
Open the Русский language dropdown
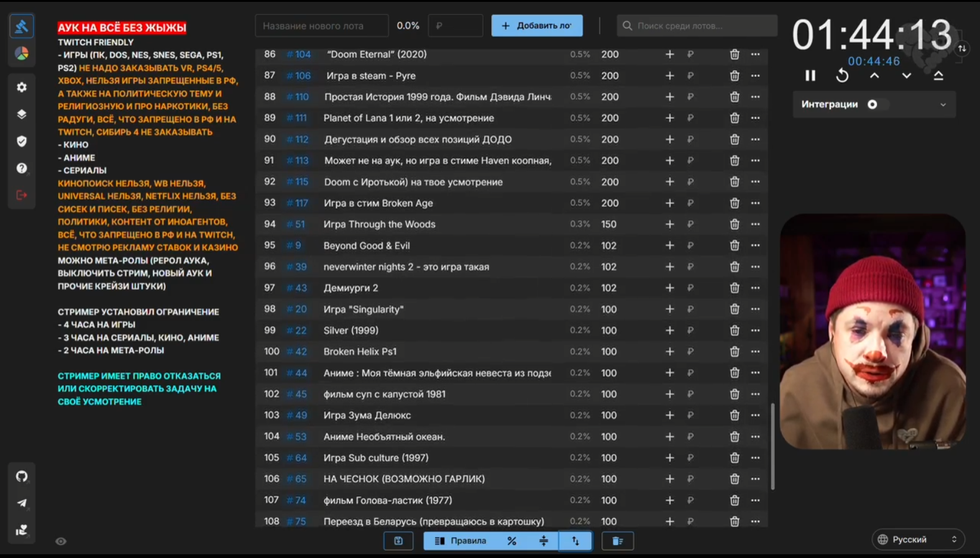pos(918,539)
